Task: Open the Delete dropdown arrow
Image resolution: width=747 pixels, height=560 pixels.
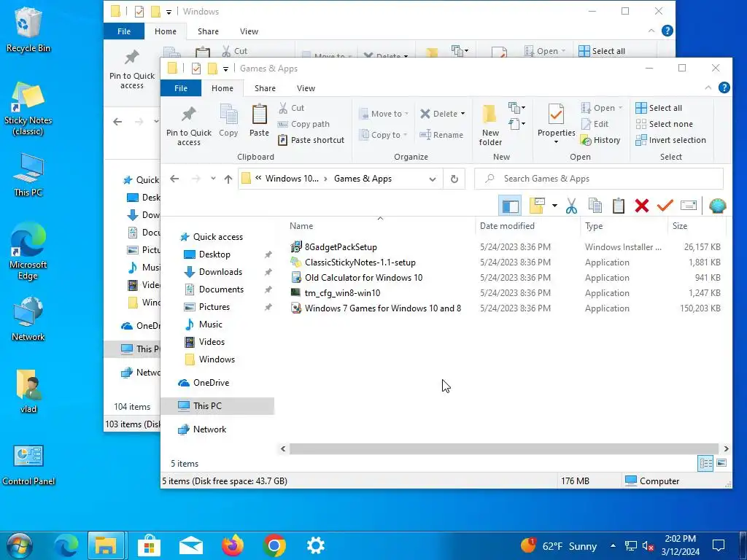Action: (462, 114)
